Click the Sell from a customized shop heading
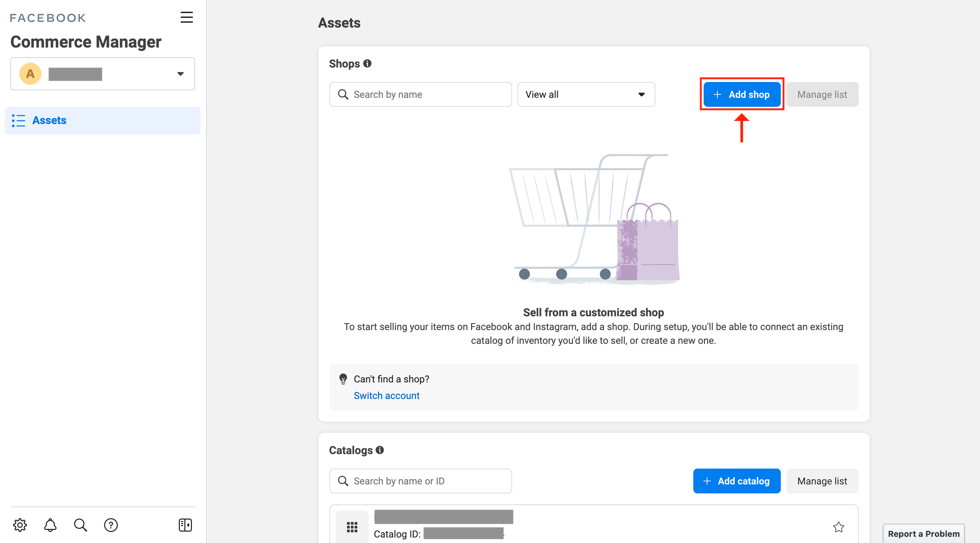This screenshot has width=980, height=543. [593, 313]
